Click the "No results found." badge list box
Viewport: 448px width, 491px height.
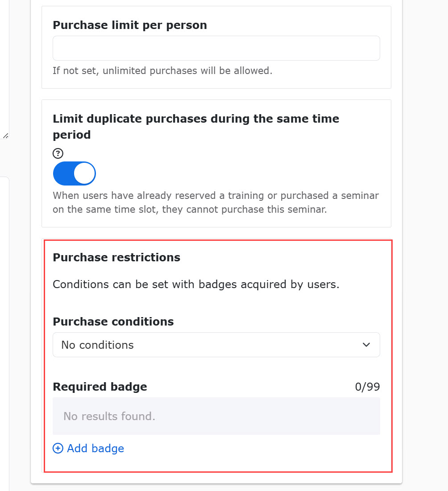point(216,416)
